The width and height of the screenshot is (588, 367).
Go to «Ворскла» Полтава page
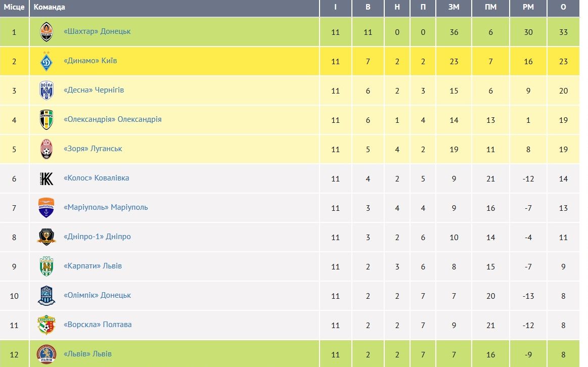pos(98,325)
